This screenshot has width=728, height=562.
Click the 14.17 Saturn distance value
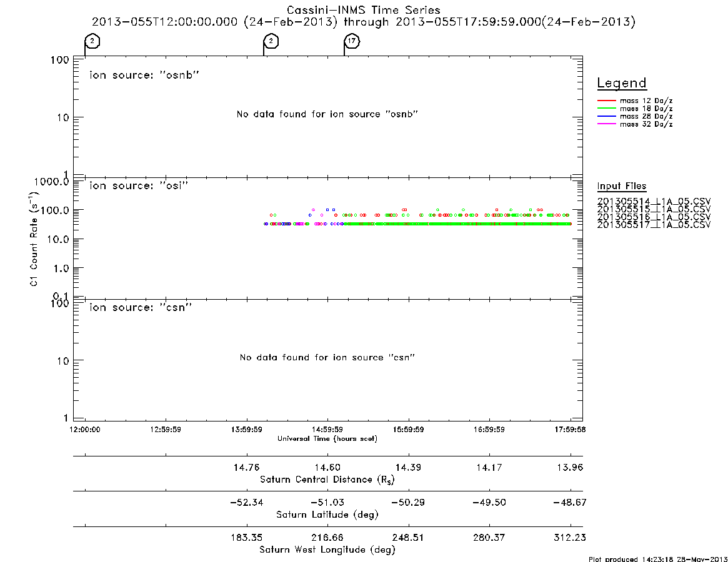pyautogui.click(x=489, y=467)
